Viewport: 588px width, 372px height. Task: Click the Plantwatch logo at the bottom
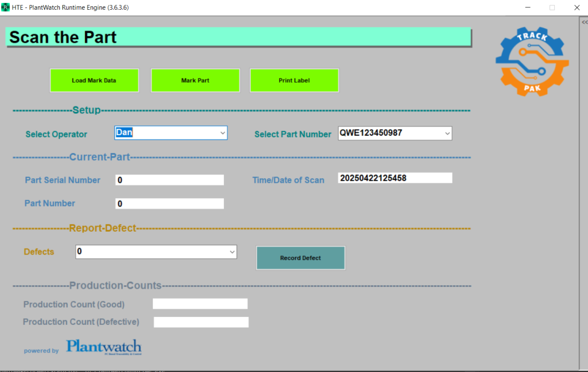[104, 347]
